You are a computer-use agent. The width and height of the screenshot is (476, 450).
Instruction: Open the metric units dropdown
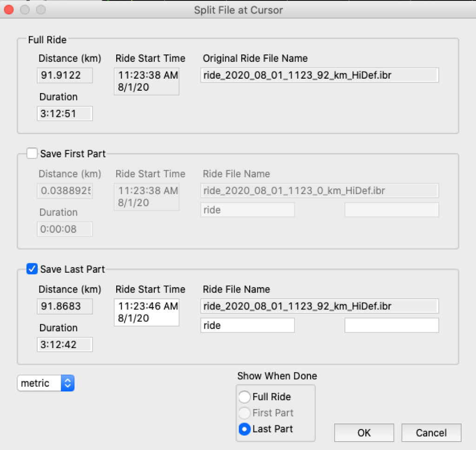click(x=39, y=383)
